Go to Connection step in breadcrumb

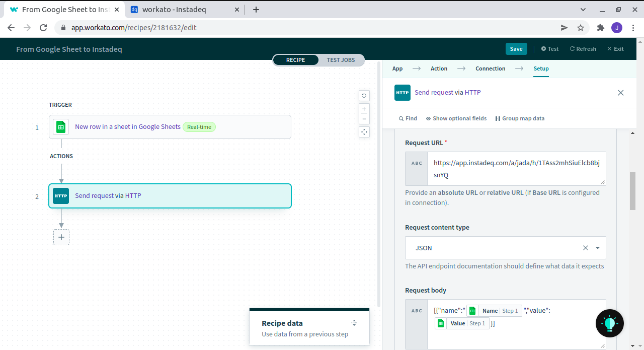click(x=491, y=68)
